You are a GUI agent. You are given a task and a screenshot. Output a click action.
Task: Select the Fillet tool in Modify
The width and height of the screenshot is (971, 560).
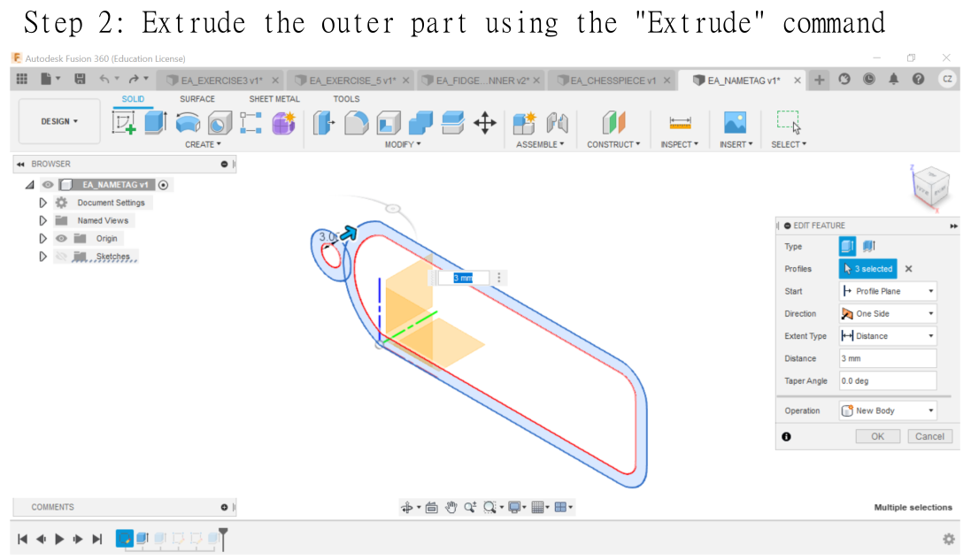click(355, 124)
